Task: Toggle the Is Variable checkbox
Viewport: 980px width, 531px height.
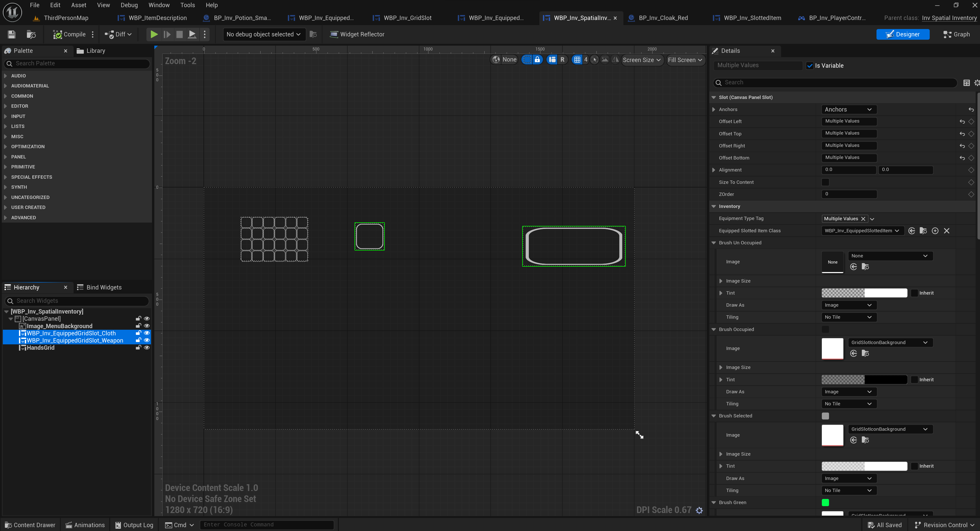Action: click(x=810, y=65)
